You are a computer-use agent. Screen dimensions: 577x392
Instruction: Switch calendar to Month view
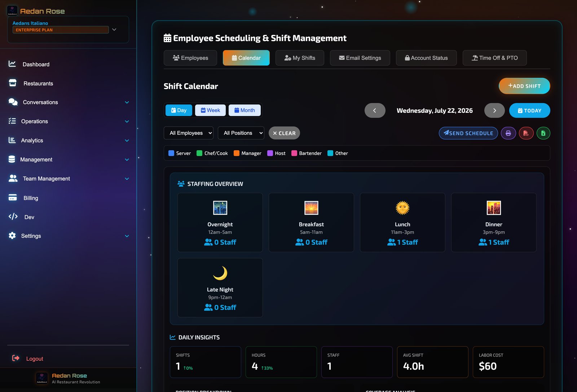tap(245, 110)
